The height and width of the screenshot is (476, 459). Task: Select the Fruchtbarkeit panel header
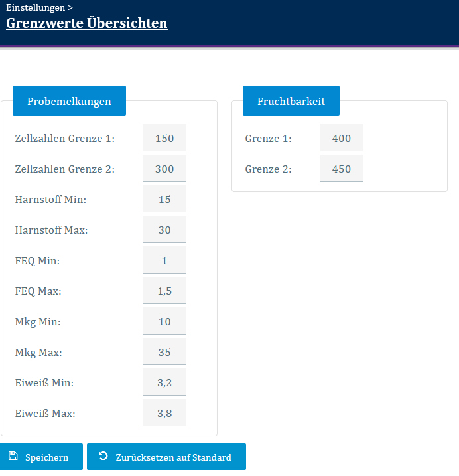point(291,101)
